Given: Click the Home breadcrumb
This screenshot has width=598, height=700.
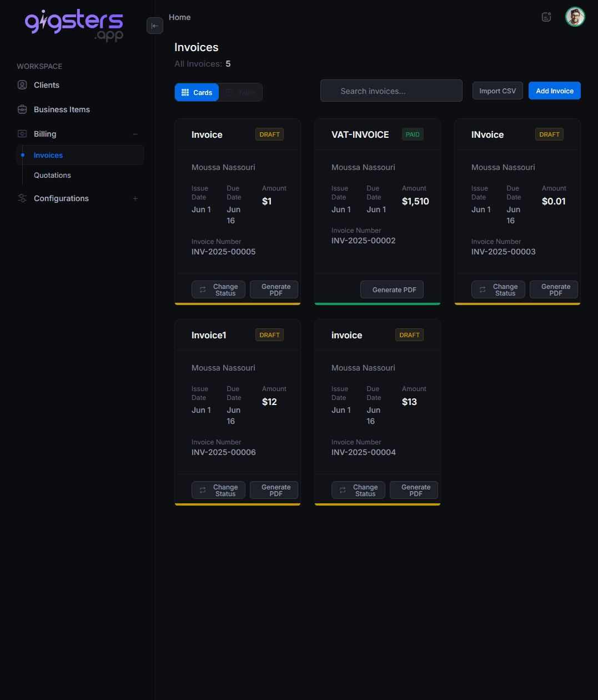Looking at the screenshot, I should [179, 17].
